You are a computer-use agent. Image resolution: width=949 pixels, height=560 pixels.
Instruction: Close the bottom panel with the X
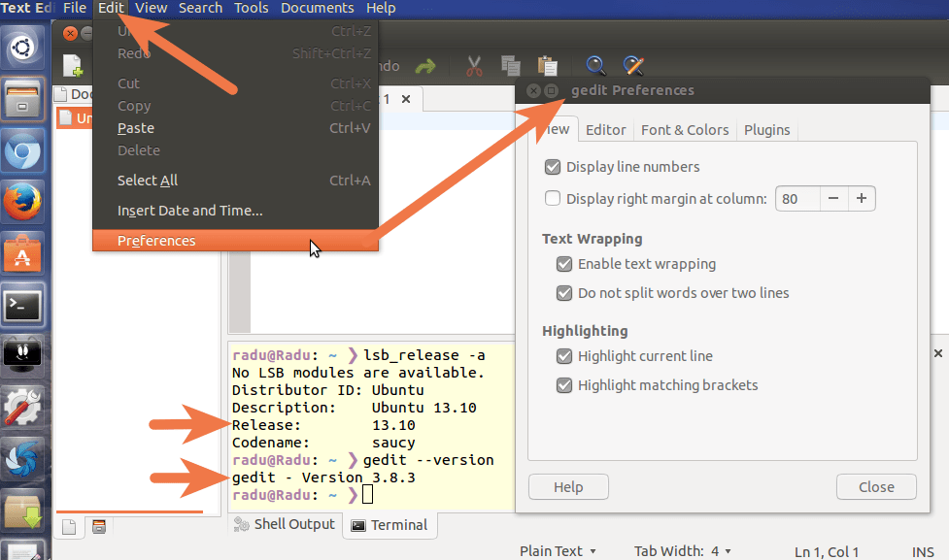point(938,353)
